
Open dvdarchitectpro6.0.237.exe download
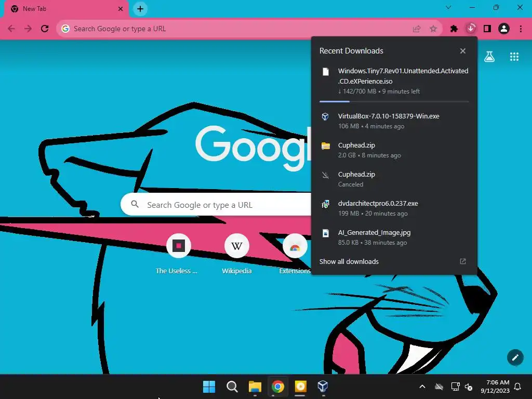(x=394, y=208)
